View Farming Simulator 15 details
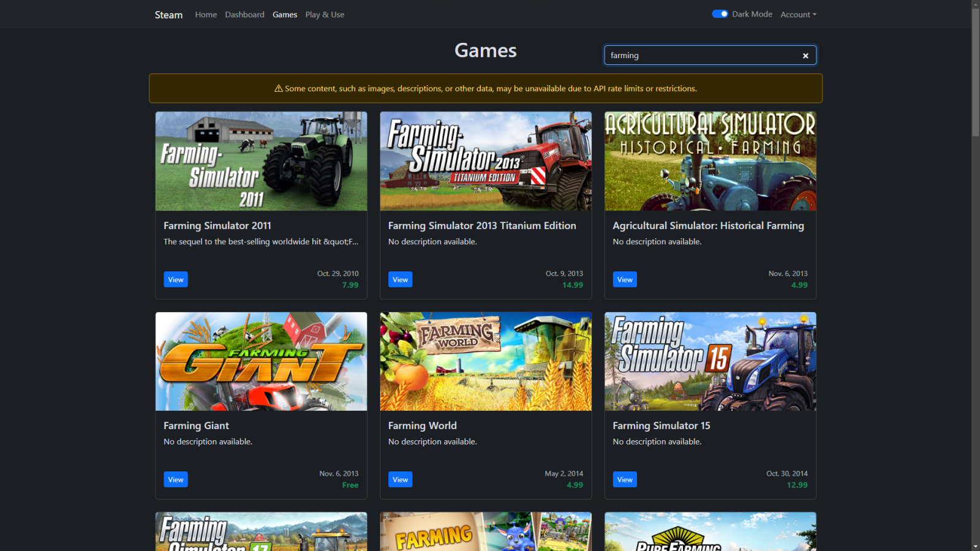 [625, 479]
